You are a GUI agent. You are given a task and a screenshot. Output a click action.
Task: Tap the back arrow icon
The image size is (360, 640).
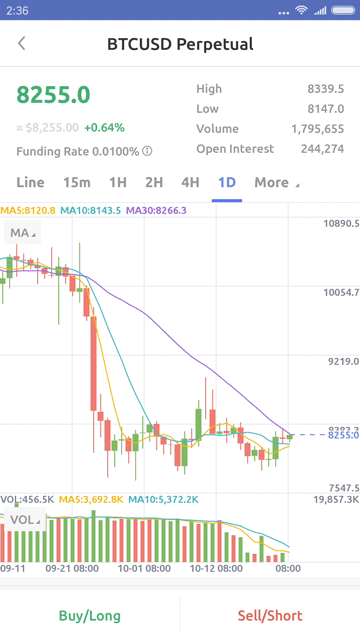[22, 43]
